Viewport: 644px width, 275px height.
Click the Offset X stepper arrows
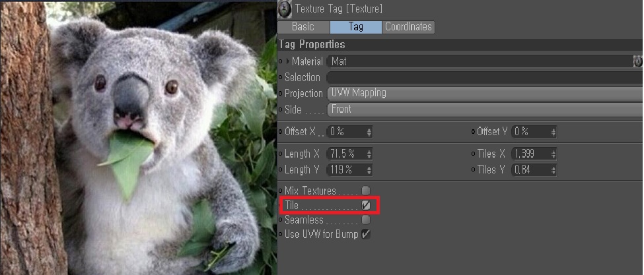pos(369,132)
